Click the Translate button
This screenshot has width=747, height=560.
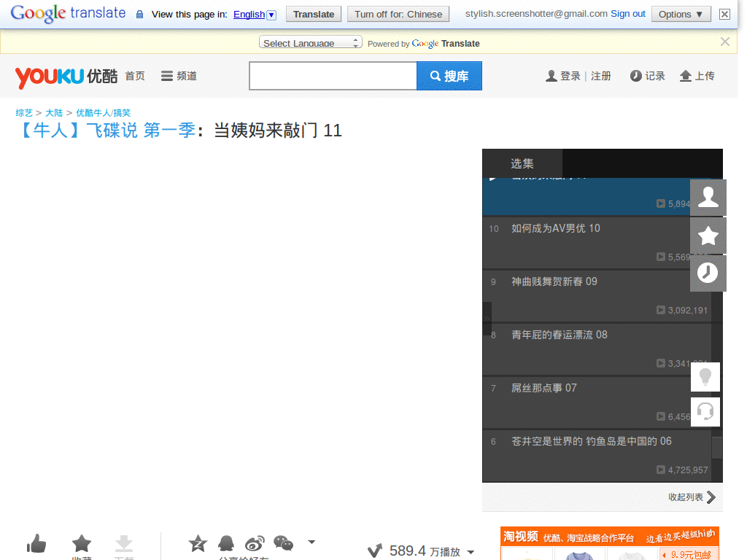click(x=313, y=14)
